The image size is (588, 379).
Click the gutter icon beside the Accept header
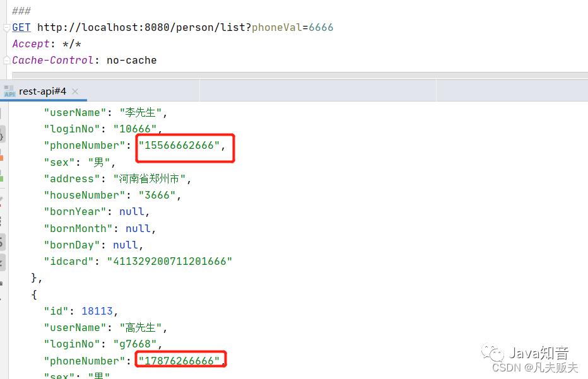(x=5, y=44)
